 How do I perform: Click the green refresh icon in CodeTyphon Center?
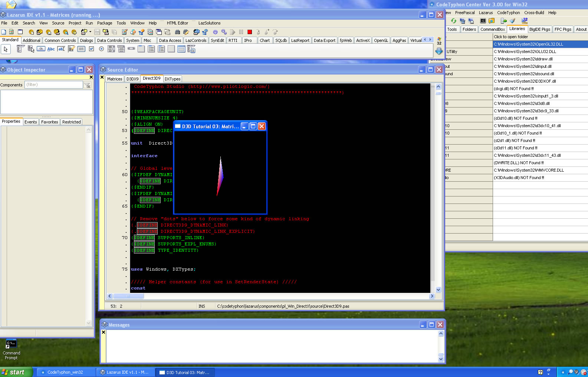453,21
